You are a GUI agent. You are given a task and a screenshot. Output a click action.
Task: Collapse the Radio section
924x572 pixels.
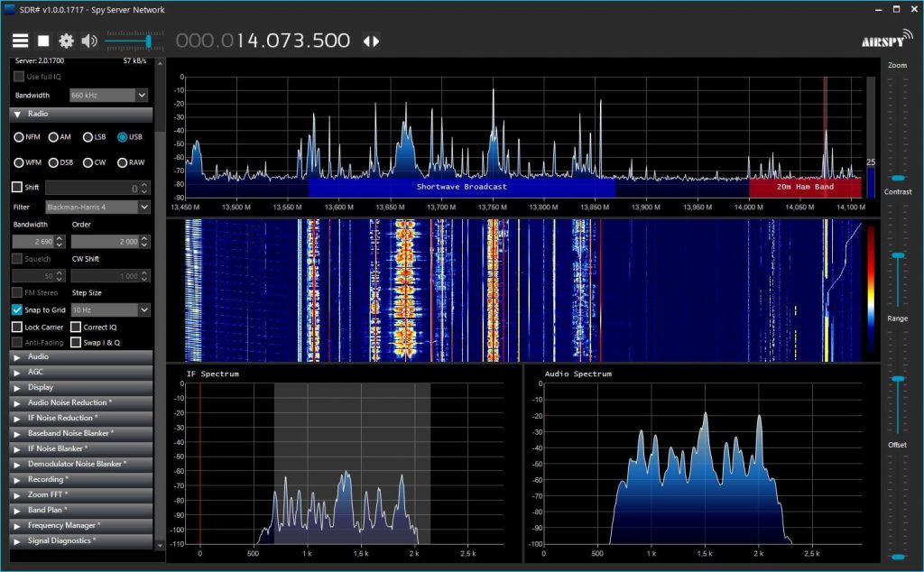pyautogui.click(x=18, y=114)
